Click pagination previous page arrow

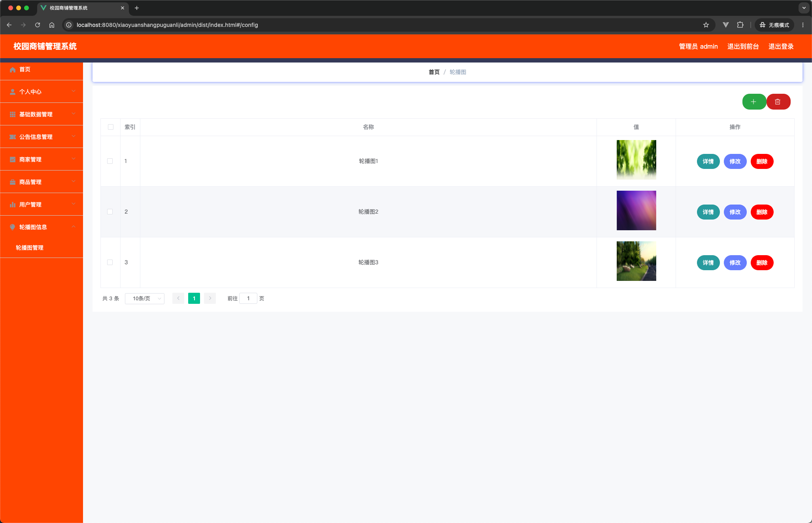tap(178, 298)
